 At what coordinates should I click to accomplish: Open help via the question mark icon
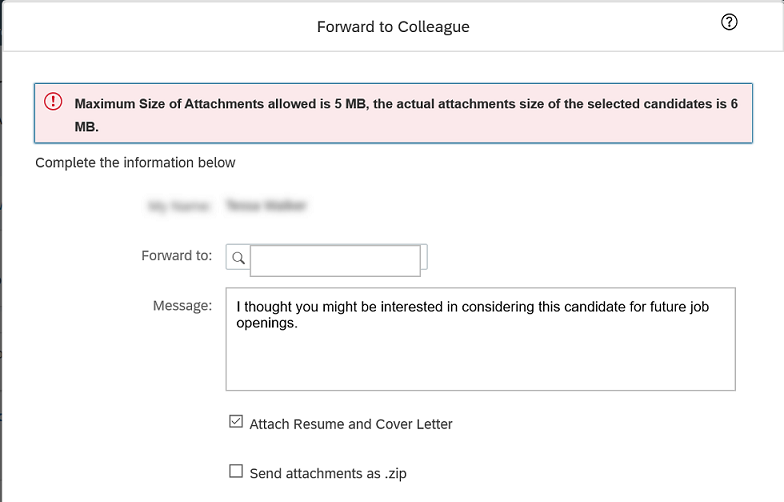point(729,22)
